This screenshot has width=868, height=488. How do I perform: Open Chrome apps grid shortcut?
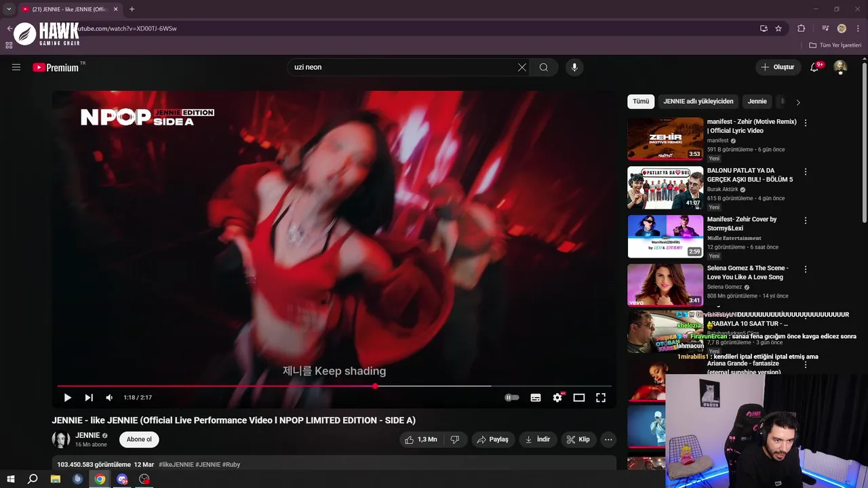pyautogui.click(x=9, y=45)
